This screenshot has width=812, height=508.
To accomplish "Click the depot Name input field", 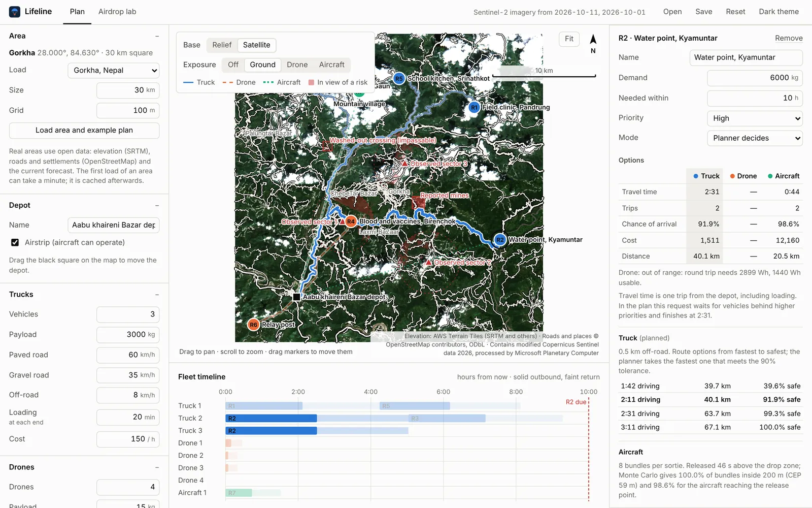I will point(114,225).
